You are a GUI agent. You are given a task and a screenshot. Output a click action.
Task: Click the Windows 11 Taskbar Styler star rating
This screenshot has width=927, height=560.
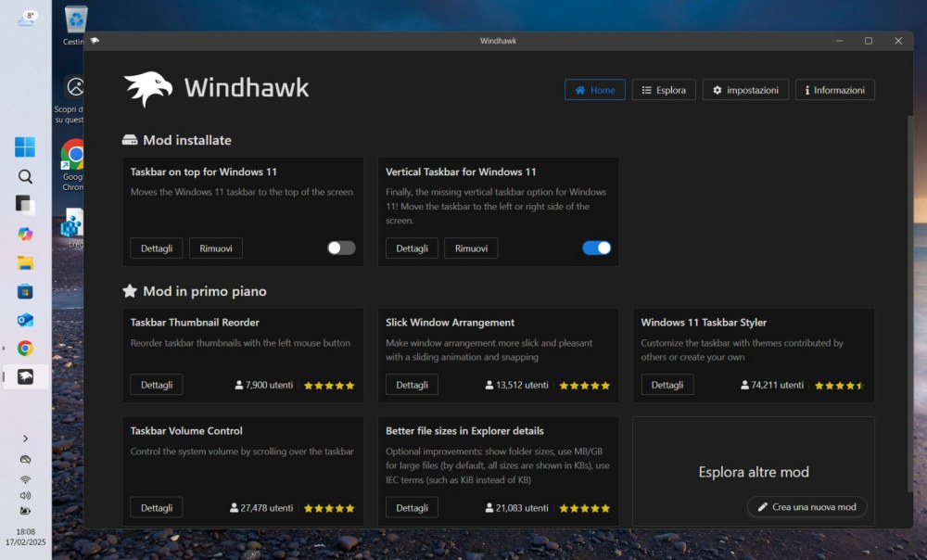coord(840,386)
